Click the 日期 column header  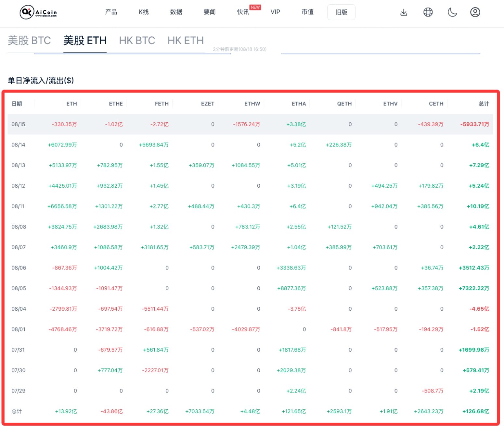click(17, 104)
